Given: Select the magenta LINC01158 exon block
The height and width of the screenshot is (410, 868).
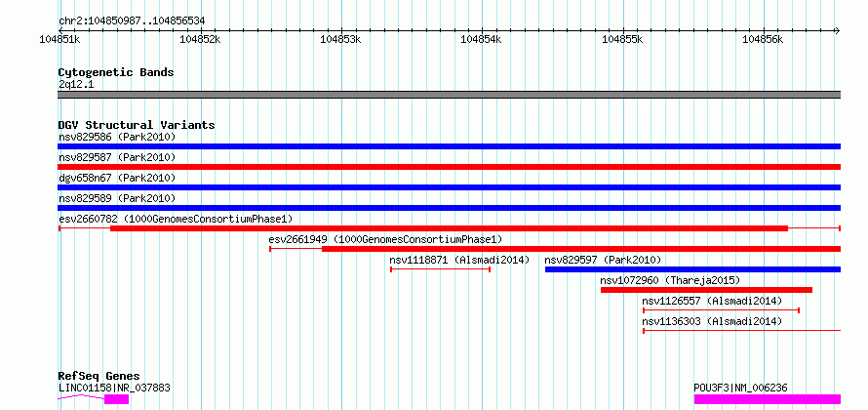Looking at the screenshot, I should pyautogui.click(x=116, y=399).
